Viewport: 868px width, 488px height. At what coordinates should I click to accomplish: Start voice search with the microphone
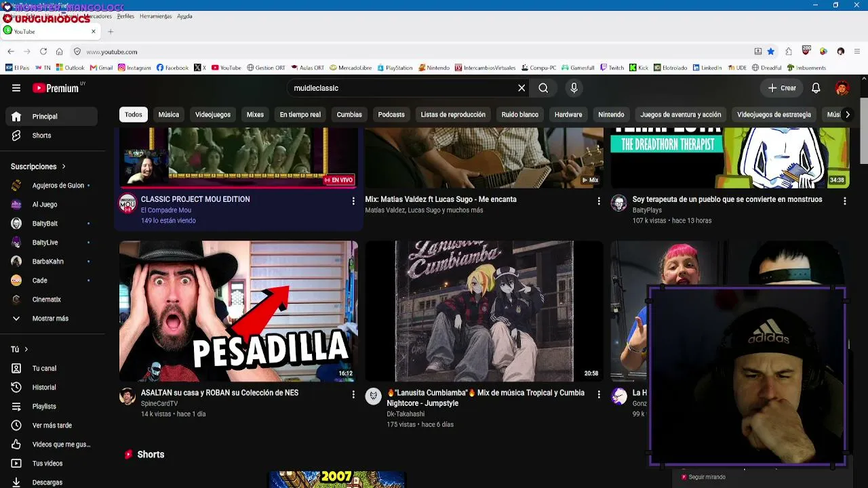tap(574, 88)
